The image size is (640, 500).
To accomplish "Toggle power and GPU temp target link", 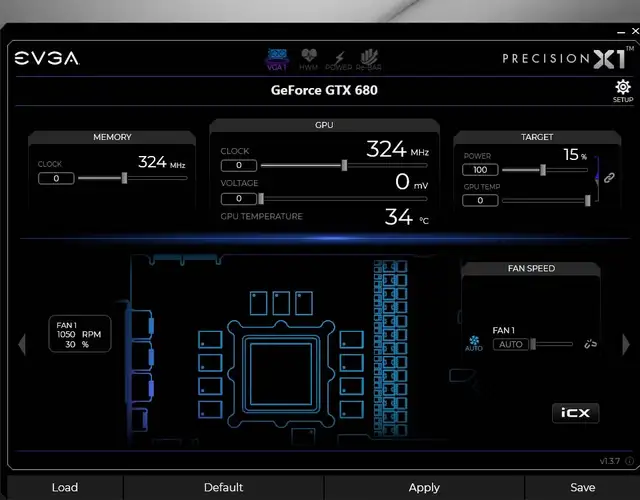I will coord(609,177).
